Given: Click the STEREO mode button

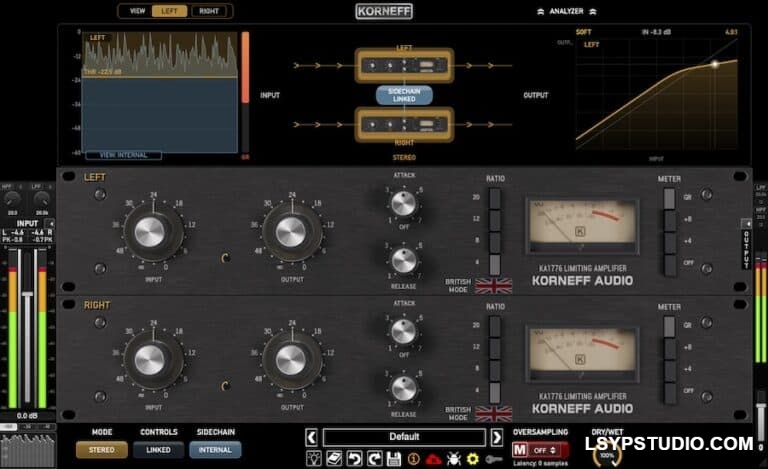Looking at the screenshot, I should point(102,450).
